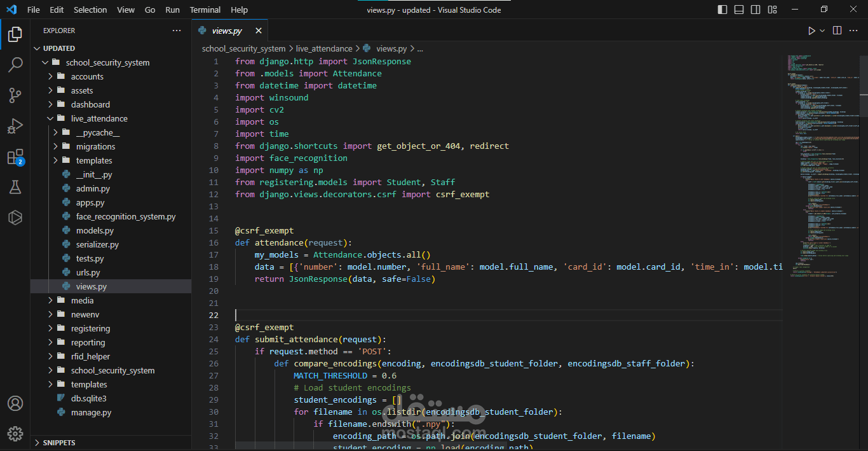Open the File menu
The image size is (868, 451).
tap(33, 10)
